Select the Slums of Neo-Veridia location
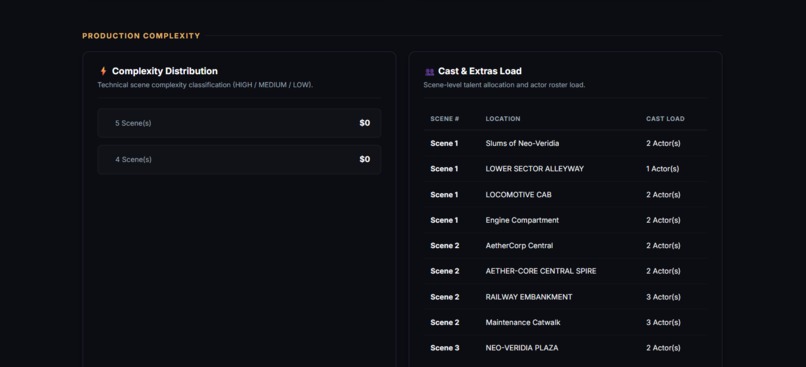This screenshot has height=367, width=806. pos(522,143)
